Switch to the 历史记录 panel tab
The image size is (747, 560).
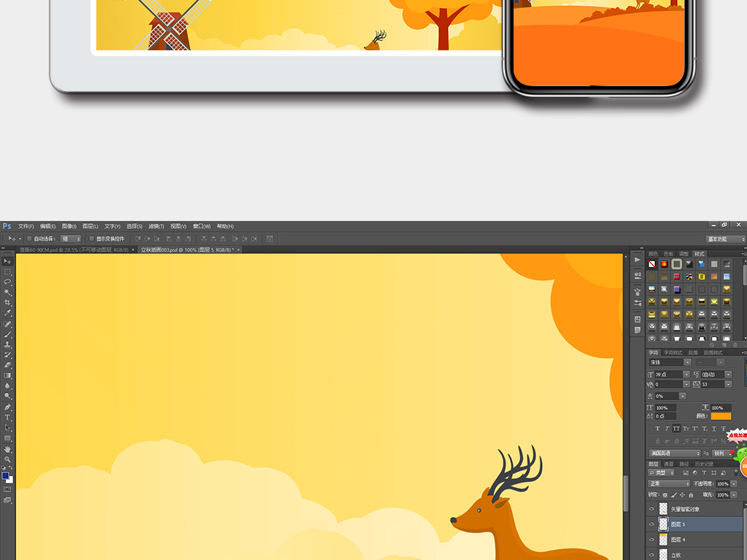tap(704, 464)
